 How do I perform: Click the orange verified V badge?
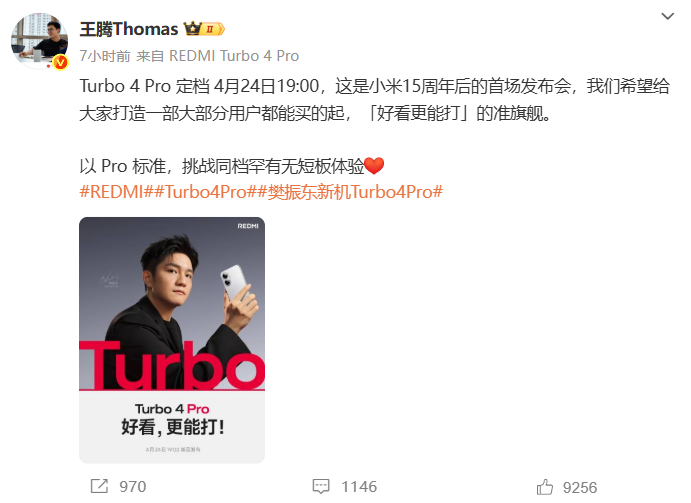60,62
